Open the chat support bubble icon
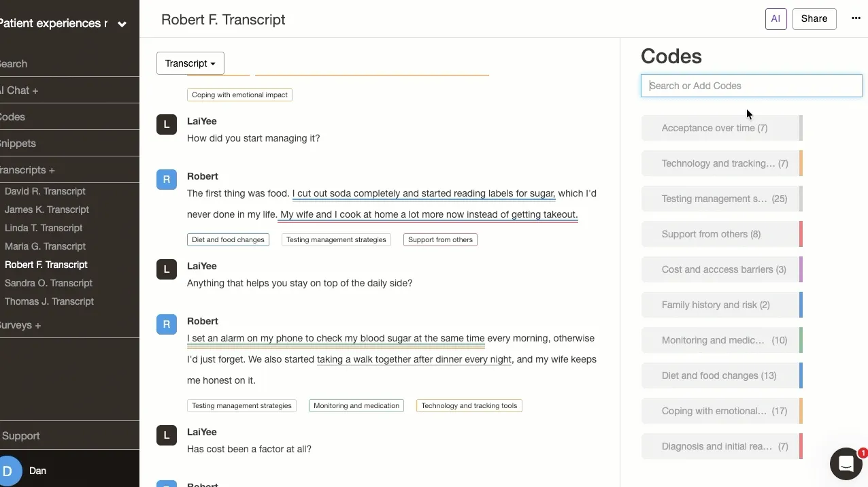 pos(846,464)
